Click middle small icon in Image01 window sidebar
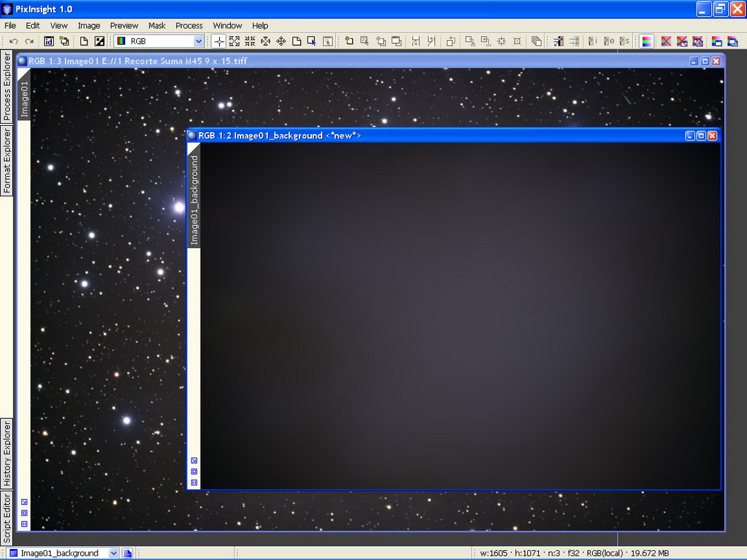This screenshot has width=747, height=560. (24, 513)
